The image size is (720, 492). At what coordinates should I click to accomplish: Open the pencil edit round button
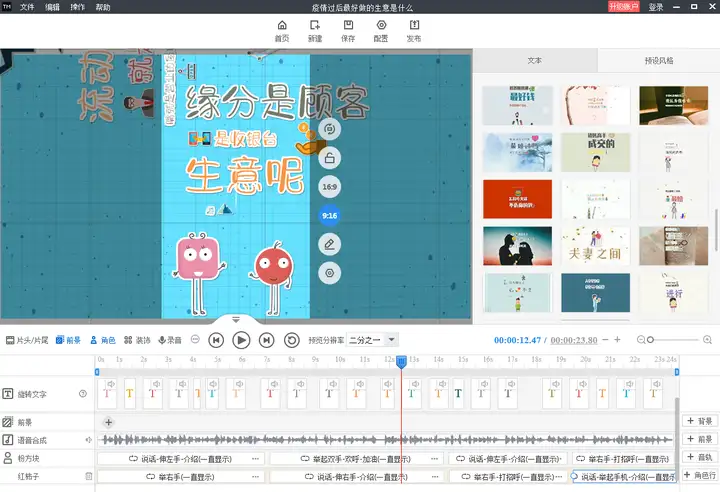tap(329, 244)
